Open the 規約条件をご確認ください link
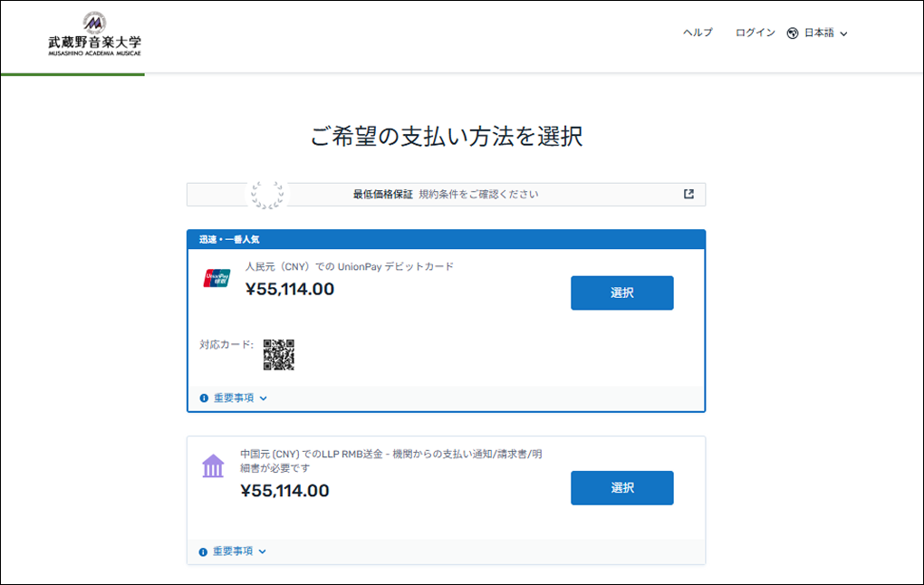The image size is (924, 585). coord(478,194)
